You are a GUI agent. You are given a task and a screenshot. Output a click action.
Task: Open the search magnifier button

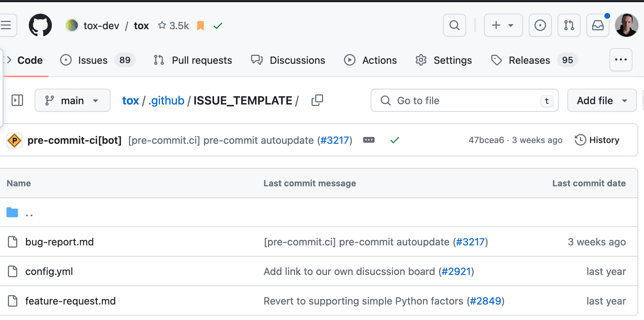point(454,25)
